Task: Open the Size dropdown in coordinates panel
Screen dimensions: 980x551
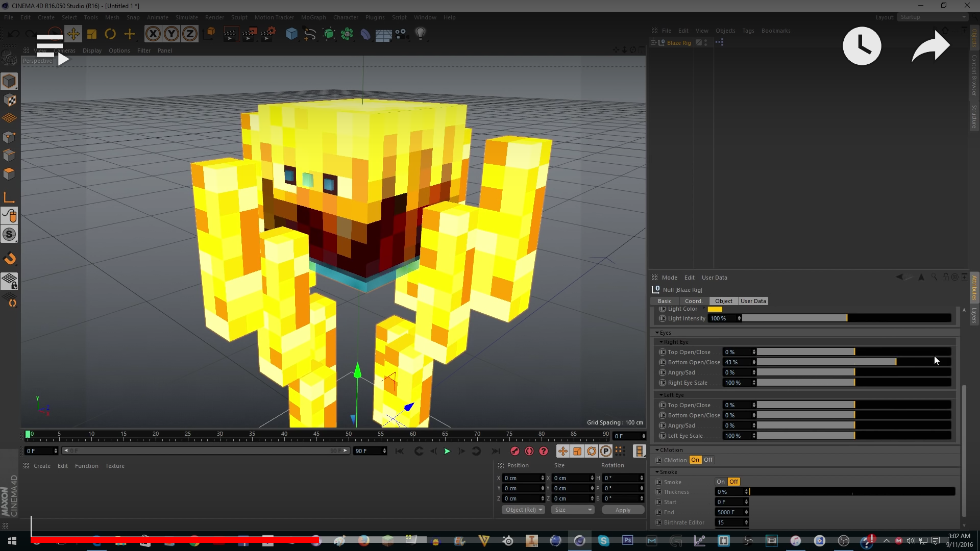Action: click(x=573, y=510)
